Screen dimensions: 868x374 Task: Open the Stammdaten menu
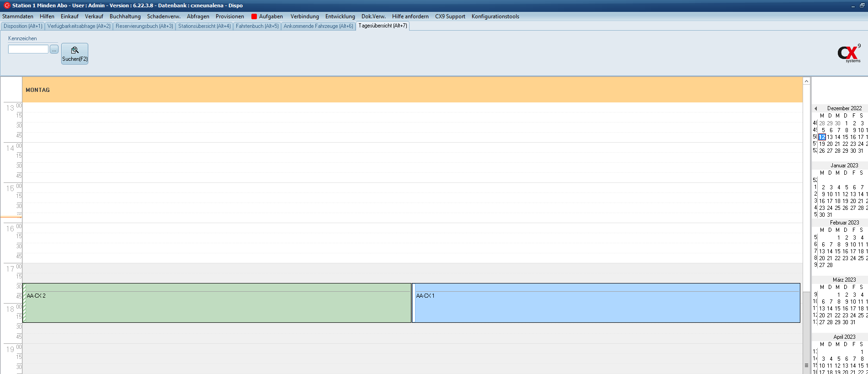[18, 16]
